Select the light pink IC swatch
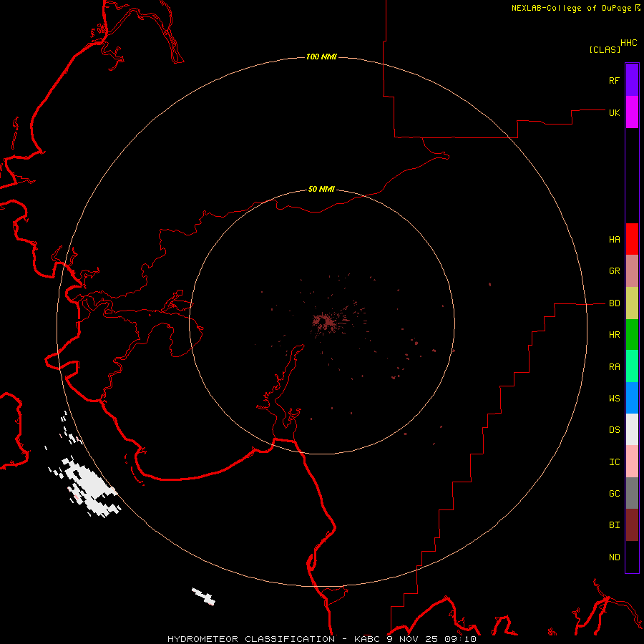This screenshot has height=644, width=644. [632, 462]
